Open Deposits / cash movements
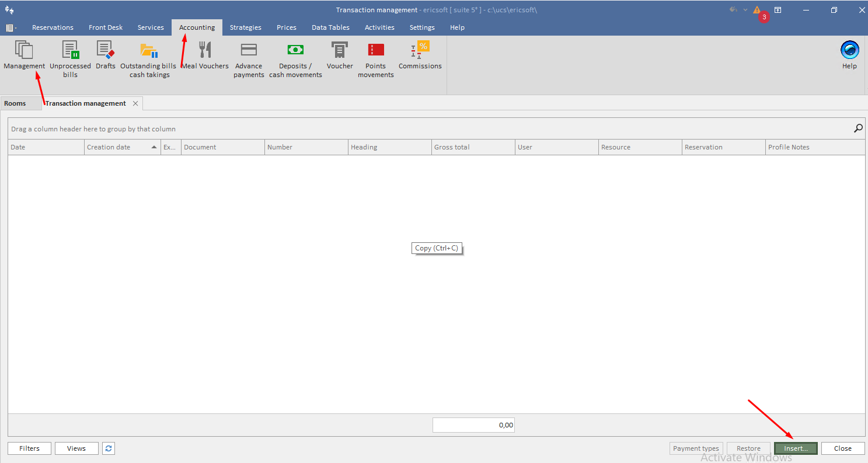Image resolution: width=868 pixels, height=463 pixels. click(295, 60)
